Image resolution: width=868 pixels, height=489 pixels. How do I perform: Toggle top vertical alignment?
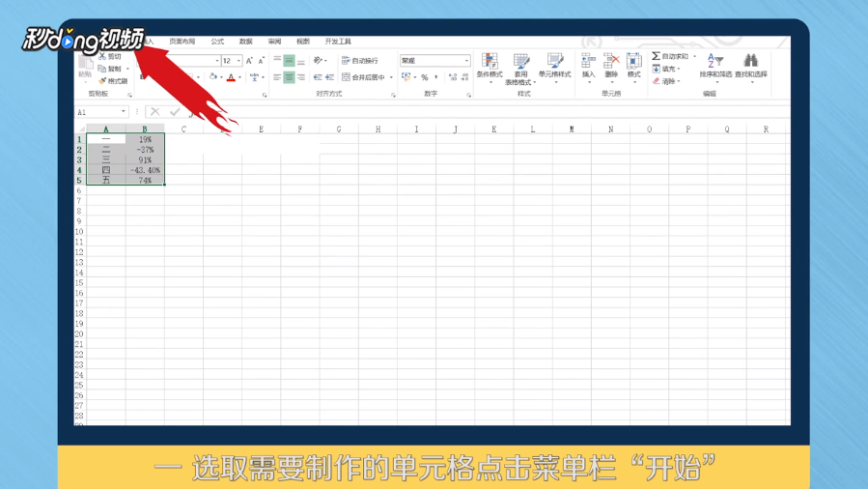pos(277,60)
